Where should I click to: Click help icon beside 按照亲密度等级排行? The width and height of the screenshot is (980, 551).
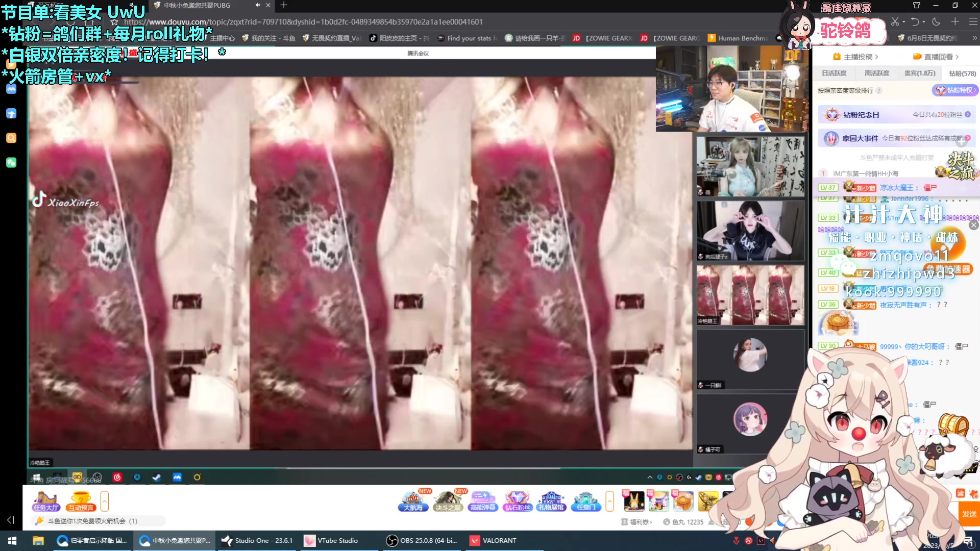879,91
